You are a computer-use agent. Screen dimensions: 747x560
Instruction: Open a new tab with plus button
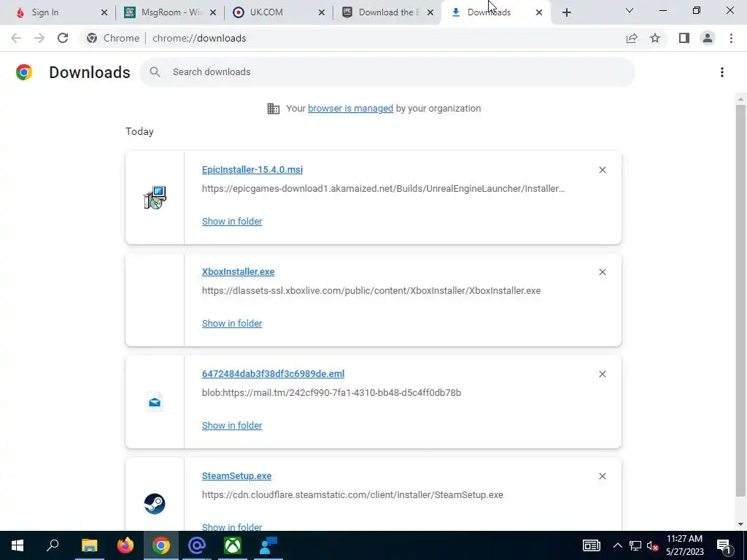pyautogui.click(x=566, y=13)
